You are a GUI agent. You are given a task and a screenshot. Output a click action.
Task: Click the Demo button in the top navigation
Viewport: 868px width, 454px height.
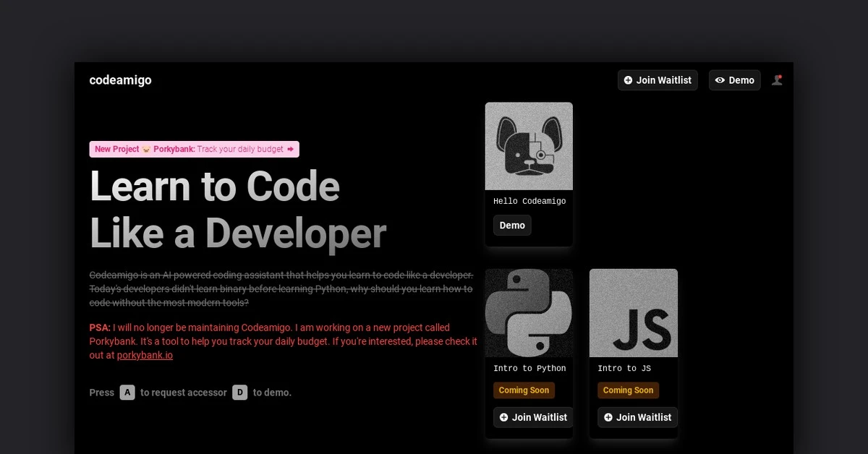735,80
